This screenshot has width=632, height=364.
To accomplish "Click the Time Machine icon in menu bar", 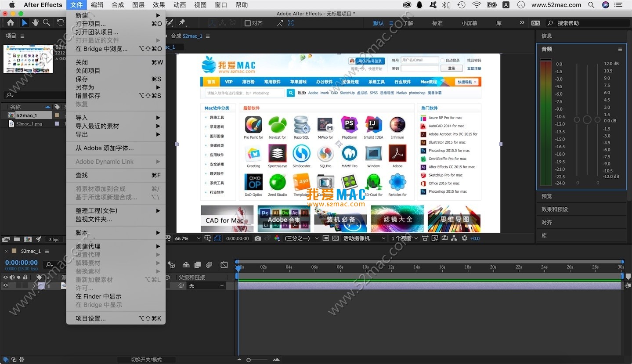I will click(x=461, y=5).
